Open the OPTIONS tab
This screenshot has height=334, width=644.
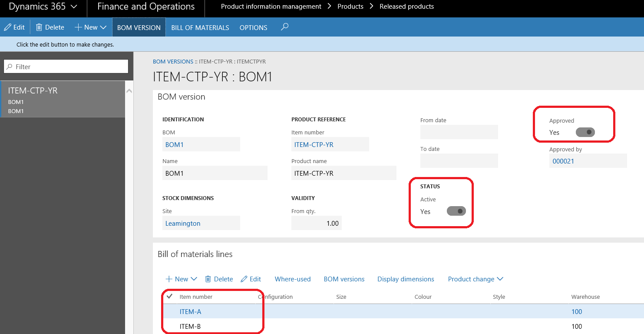(253, 27)
